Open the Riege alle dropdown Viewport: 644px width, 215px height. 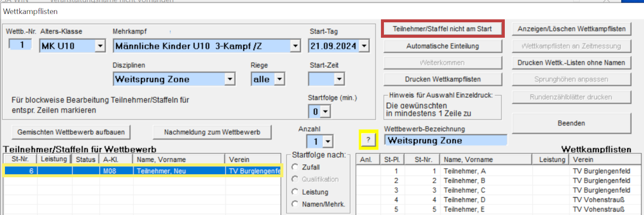pyautogui.click(x=280, y=79)
